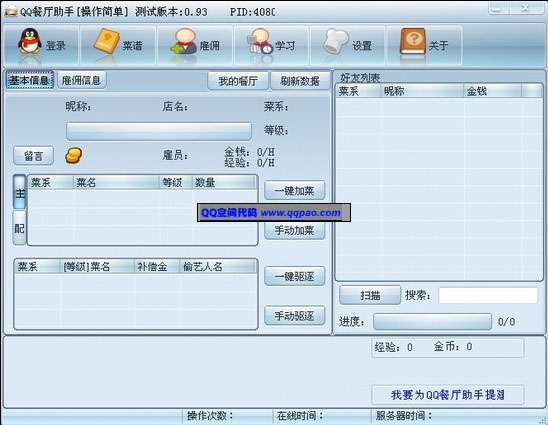The image size is (548, 425).
Task: Click the 一键加菜 button
Action: coord(295,190)
